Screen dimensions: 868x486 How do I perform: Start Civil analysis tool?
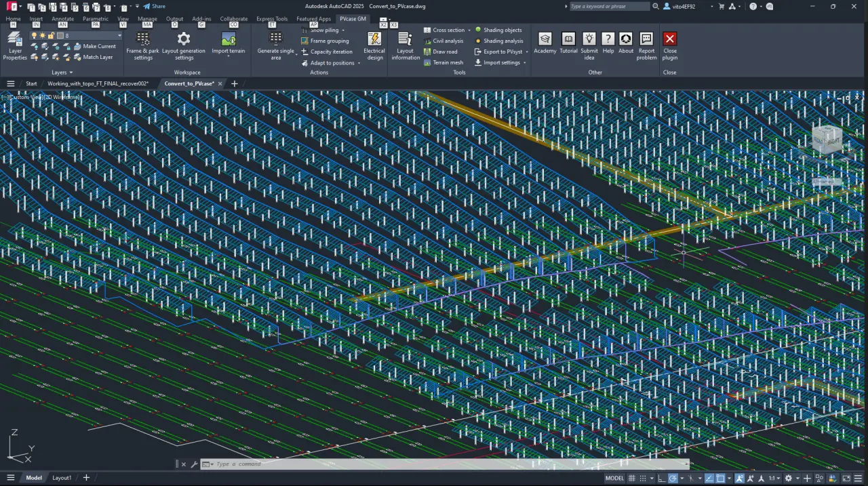(443, 41)
